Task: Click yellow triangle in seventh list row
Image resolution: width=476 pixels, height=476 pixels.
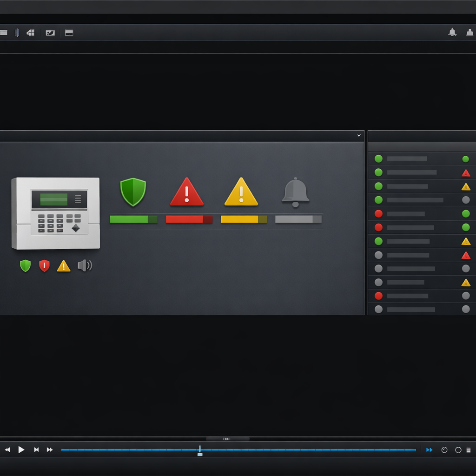Action: pyautogui.click(x=466, y=241)
